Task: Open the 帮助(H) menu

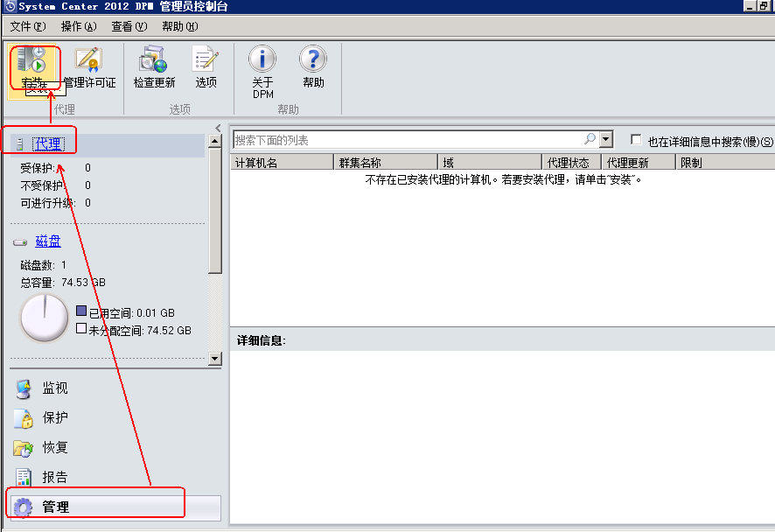Action: (x=180, y=27)
